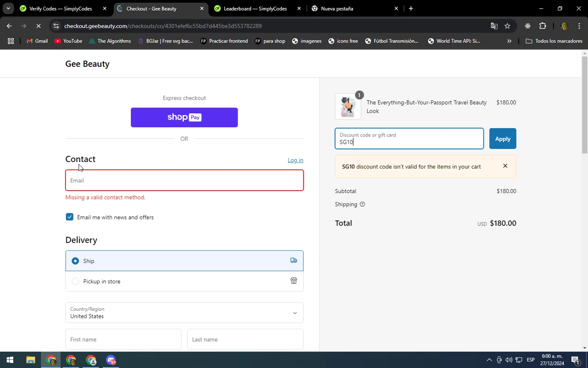Click the Last name field

[245, 339]
